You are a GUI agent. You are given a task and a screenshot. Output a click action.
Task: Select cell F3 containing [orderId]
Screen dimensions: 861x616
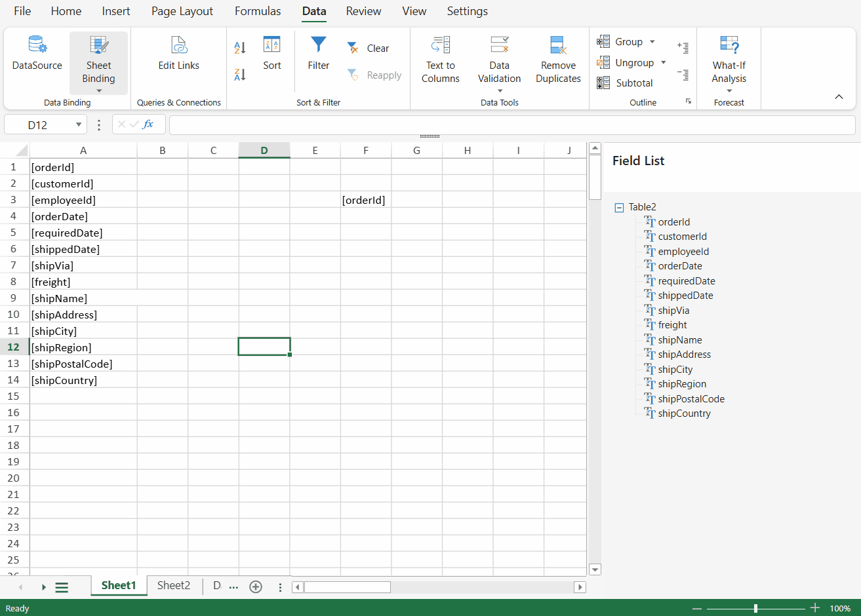point(366,200)
